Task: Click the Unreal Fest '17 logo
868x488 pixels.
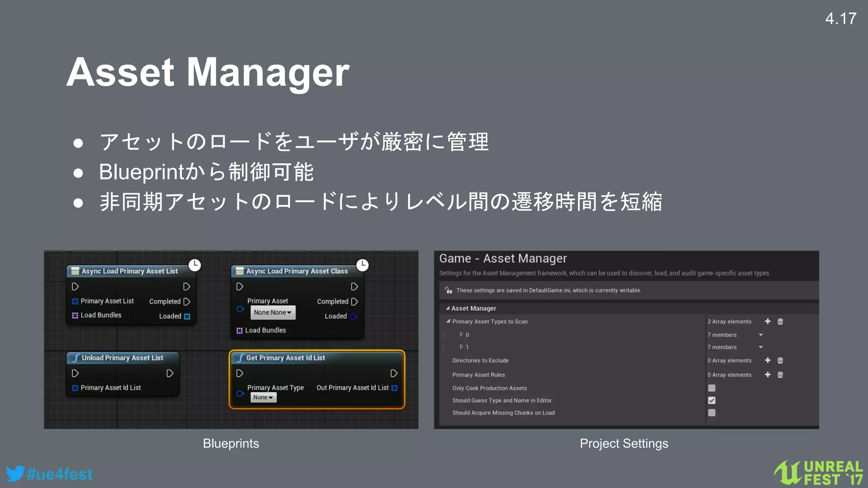Action: (818, 472)
